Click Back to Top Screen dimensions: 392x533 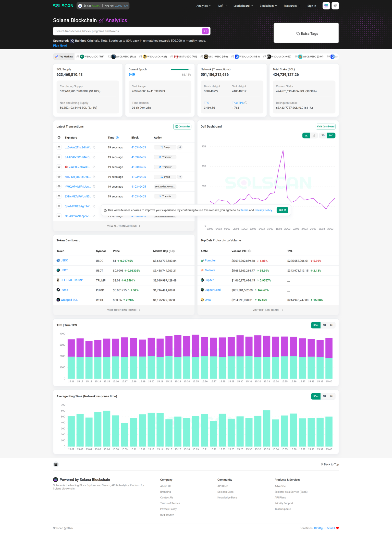point(330,464)
